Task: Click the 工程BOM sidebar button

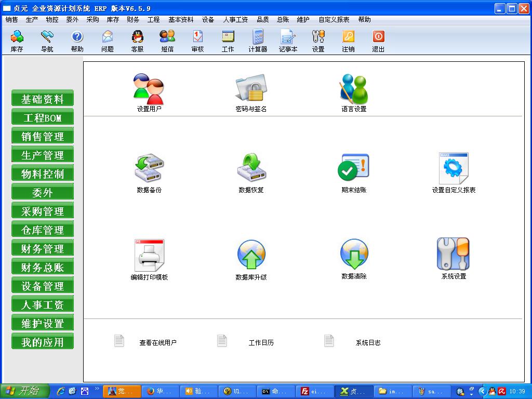Action: pyautogui.click(x=43, y=117)
